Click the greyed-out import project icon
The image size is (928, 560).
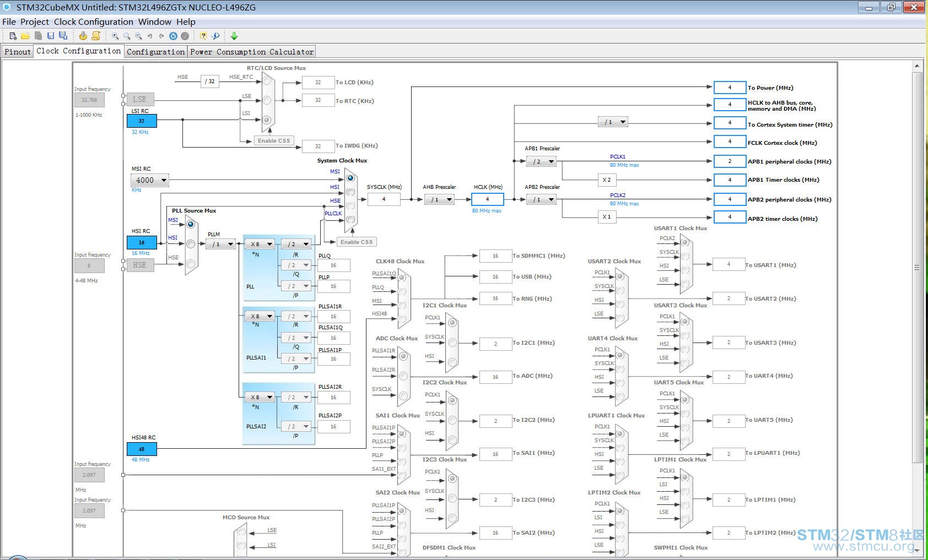(38, 36)
